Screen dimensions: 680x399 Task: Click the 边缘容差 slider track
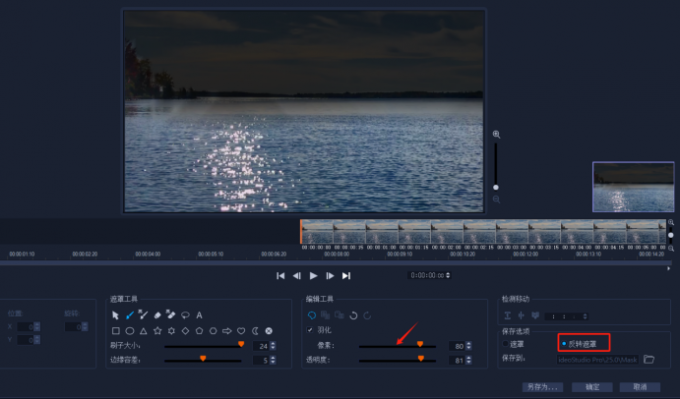point(203,360)
